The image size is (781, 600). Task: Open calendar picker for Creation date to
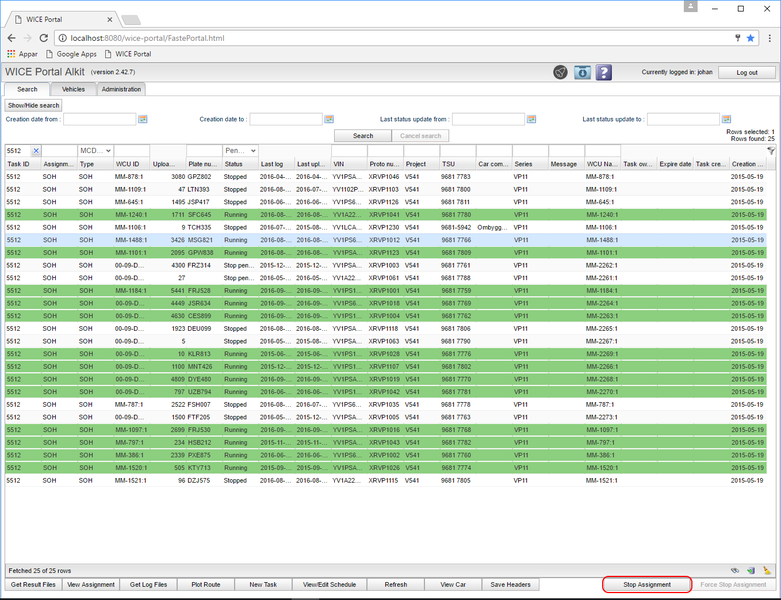[329, 119]
